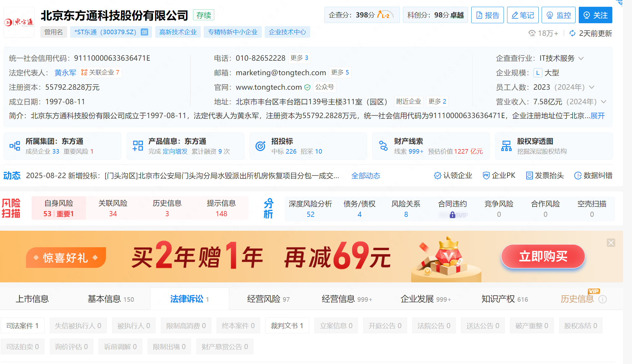Switch to 企业发展 999+ tab

tap(426, 299)
